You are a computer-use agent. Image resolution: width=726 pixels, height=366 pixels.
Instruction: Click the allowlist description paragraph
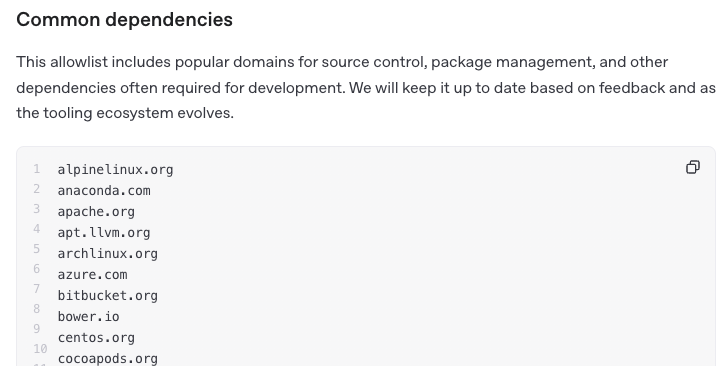[366, 88]
